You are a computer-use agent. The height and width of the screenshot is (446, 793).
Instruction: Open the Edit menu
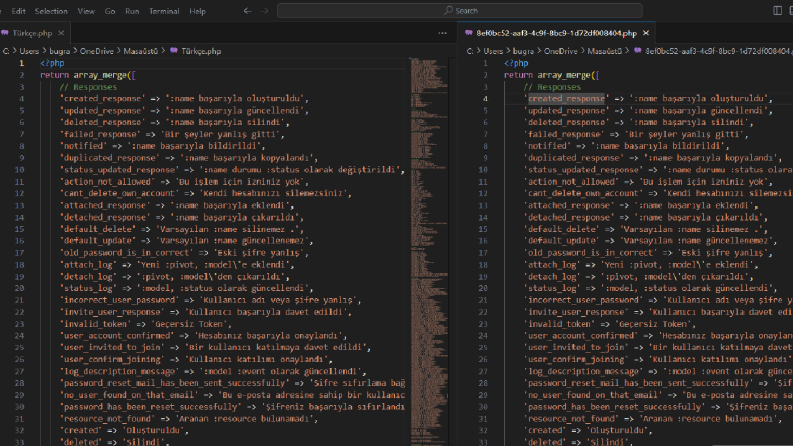pyautogui.click(x=18, y=11)
